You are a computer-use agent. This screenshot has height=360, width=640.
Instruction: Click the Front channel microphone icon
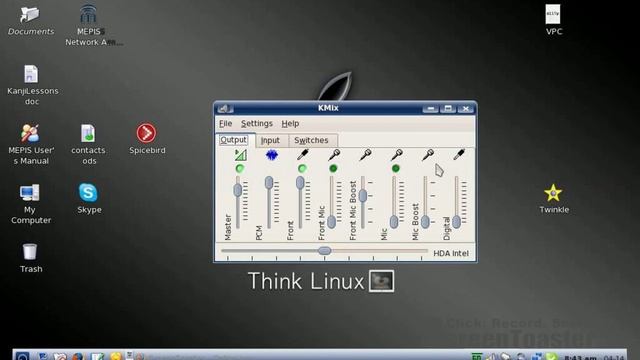(x=302, y=154)
